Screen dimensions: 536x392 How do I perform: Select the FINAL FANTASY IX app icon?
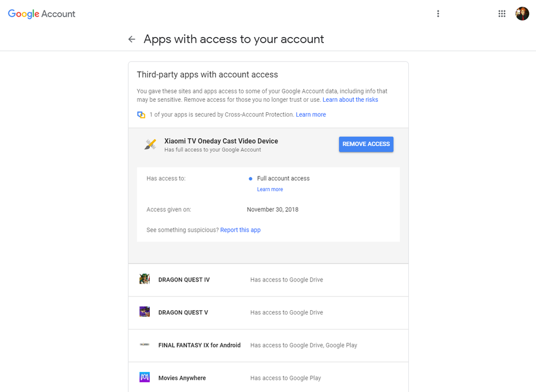[144, 344]
